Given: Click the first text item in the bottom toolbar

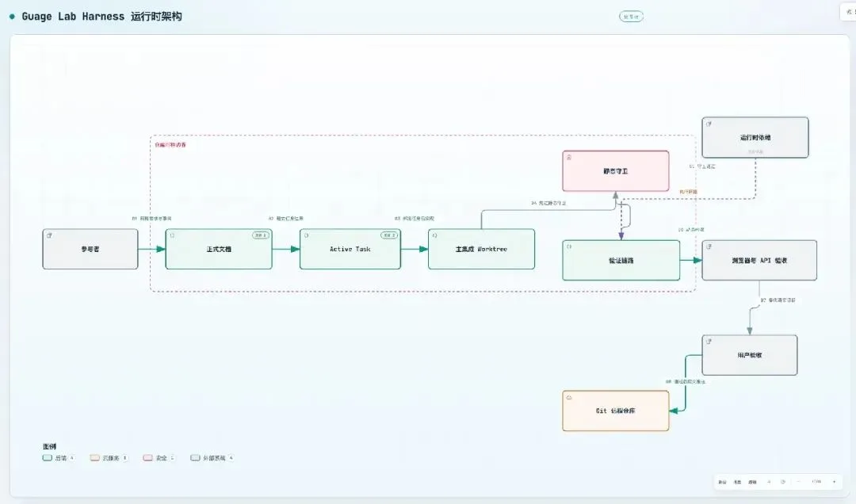Looking at the screenshot, I should pos(722,482).
